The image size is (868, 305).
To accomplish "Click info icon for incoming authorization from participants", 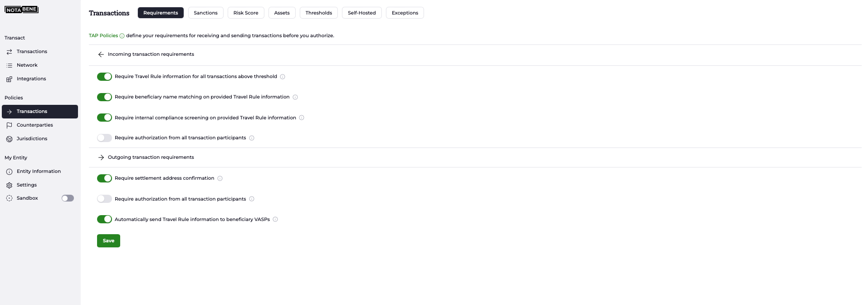I will click(252, 138).
